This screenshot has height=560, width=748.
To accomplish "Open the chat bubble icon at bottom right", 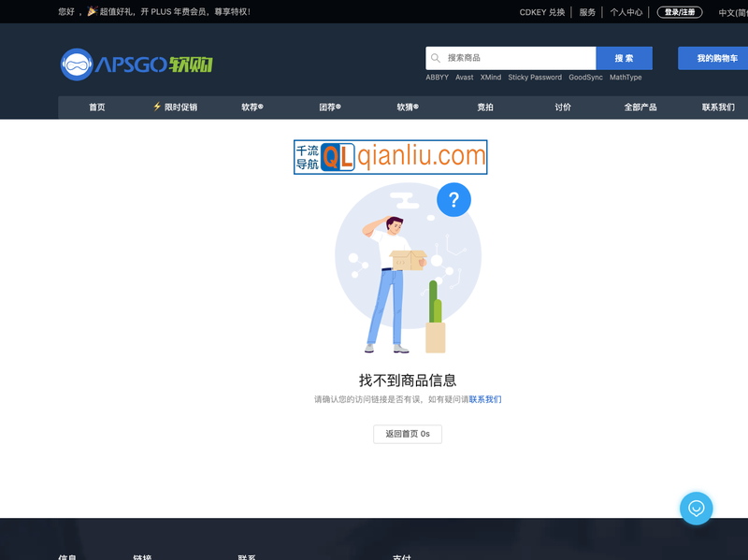I will tap(696, 509).
